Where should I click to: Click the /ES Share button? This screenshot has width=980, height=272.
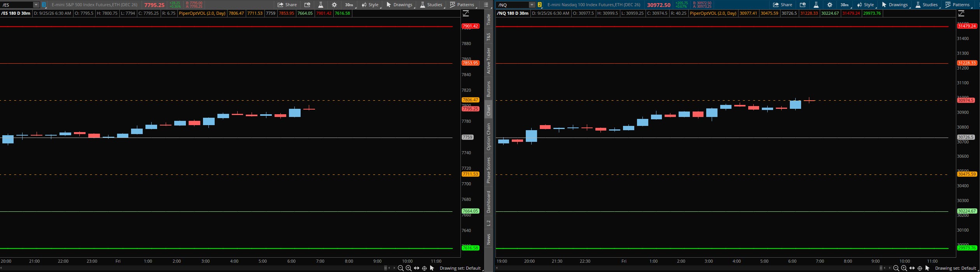[x=287, y=5]
